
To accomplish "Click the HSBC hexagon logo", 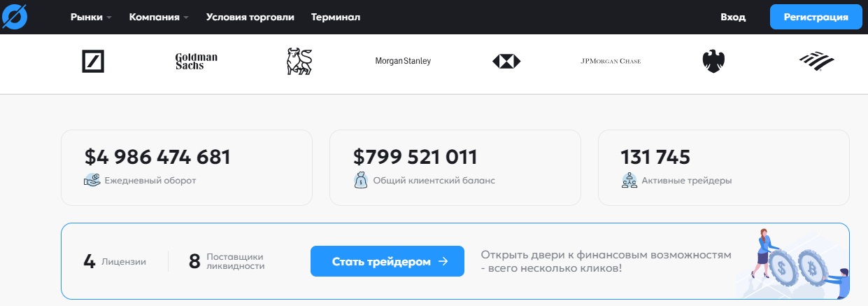I will pyautogui.click(x=506, y=62).
